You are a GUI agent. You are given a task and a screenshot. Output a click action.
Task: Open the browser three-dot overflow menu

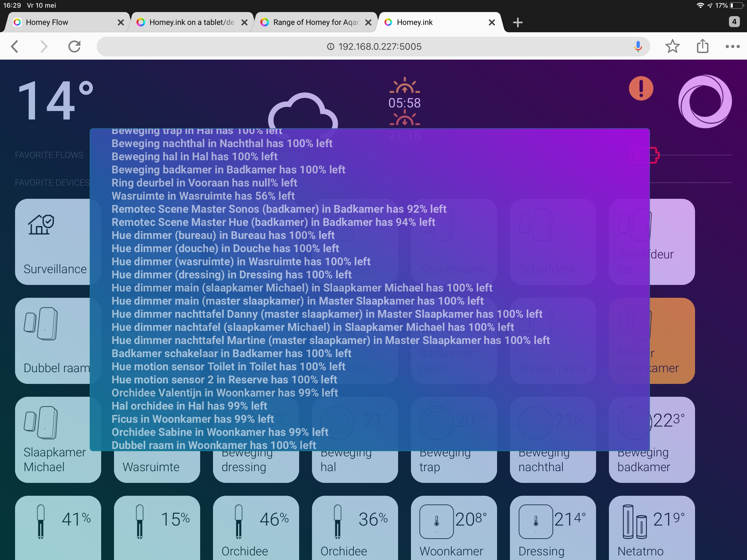click(732, 46)
